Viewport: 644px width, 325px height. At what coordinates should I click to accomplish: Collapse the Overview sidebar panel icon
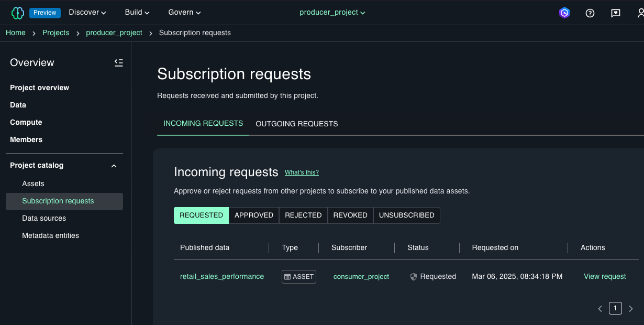[119, 63]
